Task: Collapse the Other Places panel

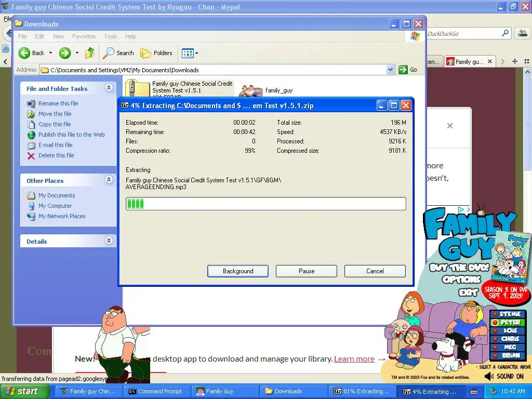Action: [109, 179]
